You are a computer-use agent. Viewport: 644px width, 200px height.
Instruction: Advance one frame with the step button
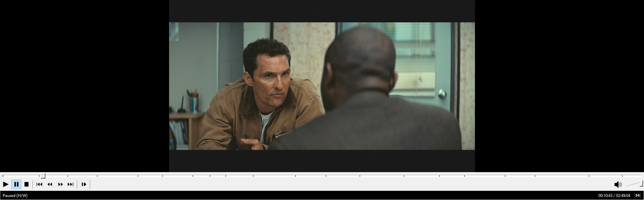pyautogui.click(x=84, y=184)
